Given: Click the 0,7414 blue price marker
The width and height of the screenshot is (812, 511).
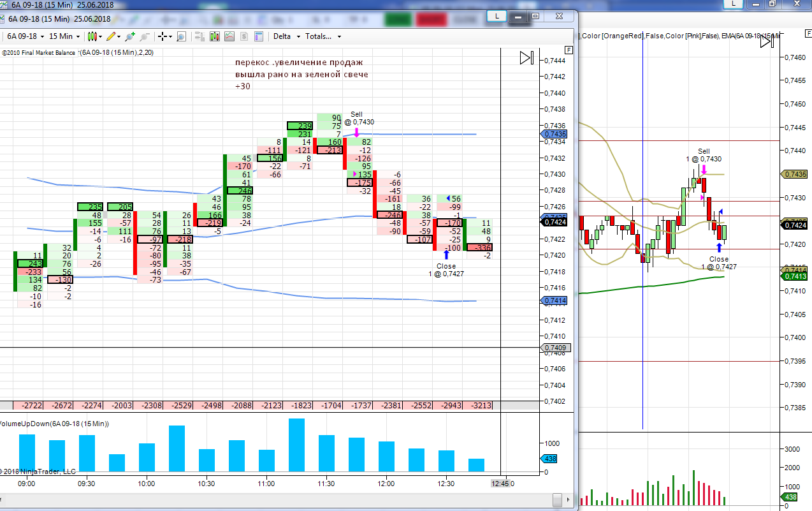Looking at the screenshot, I should (553, 300).
